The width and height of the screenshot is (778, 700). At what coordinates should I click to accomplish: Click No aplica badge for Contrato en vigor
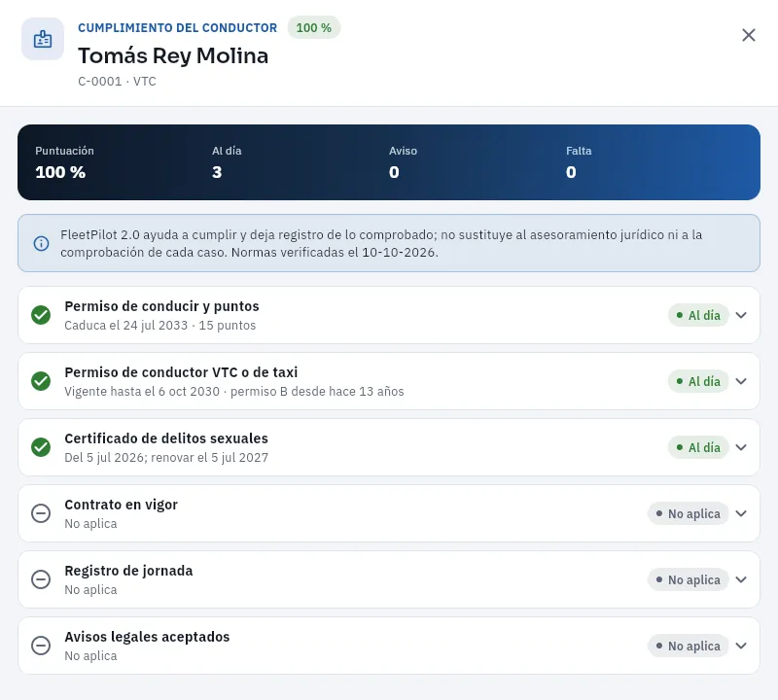tap(688, 513)
